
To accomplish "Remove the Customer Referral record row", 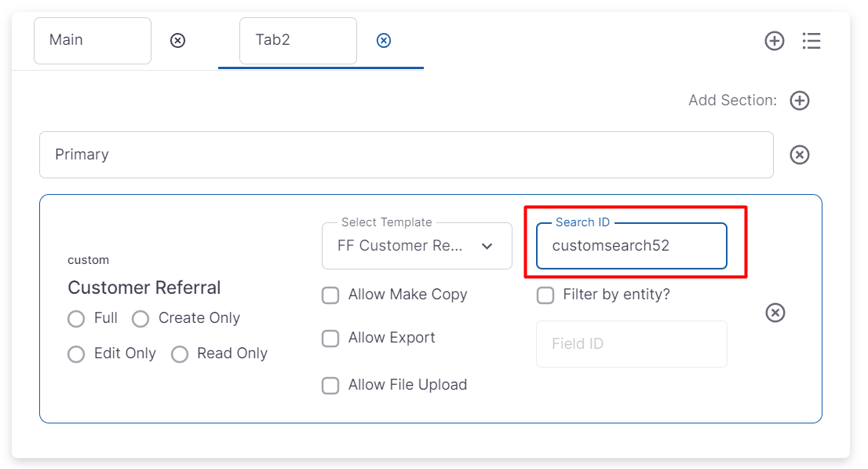I will [x=775, y=313].
